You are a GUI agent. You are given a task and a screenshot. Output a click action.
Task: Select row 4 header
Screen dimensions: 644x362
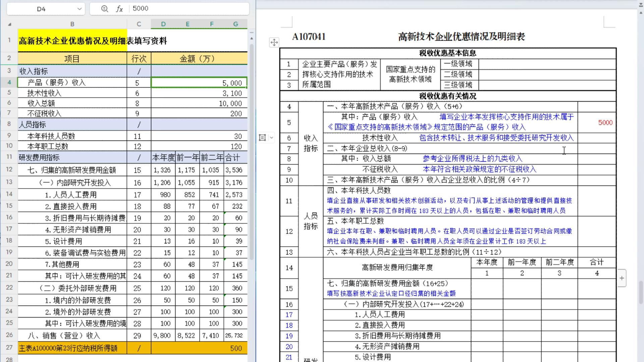point(9,82)
